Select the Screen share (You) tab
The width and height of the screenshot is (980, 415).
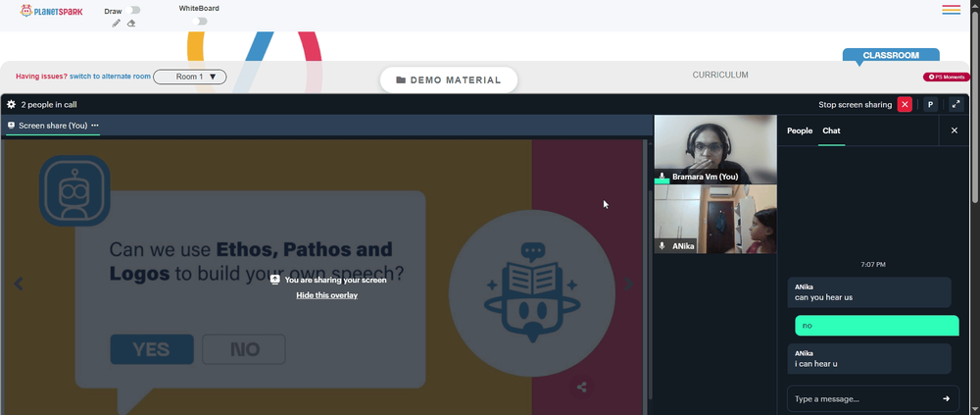point(53,126)
